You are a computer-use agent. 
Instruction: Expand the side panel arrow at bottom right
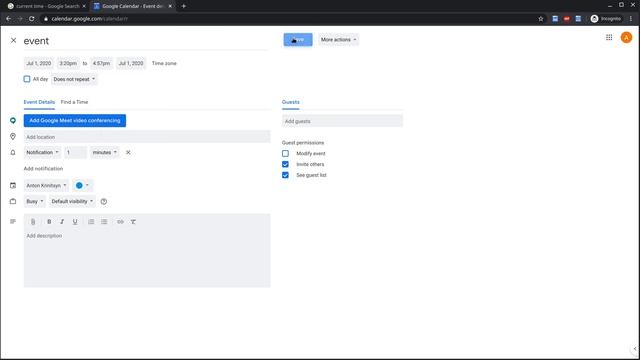[635, 349]
